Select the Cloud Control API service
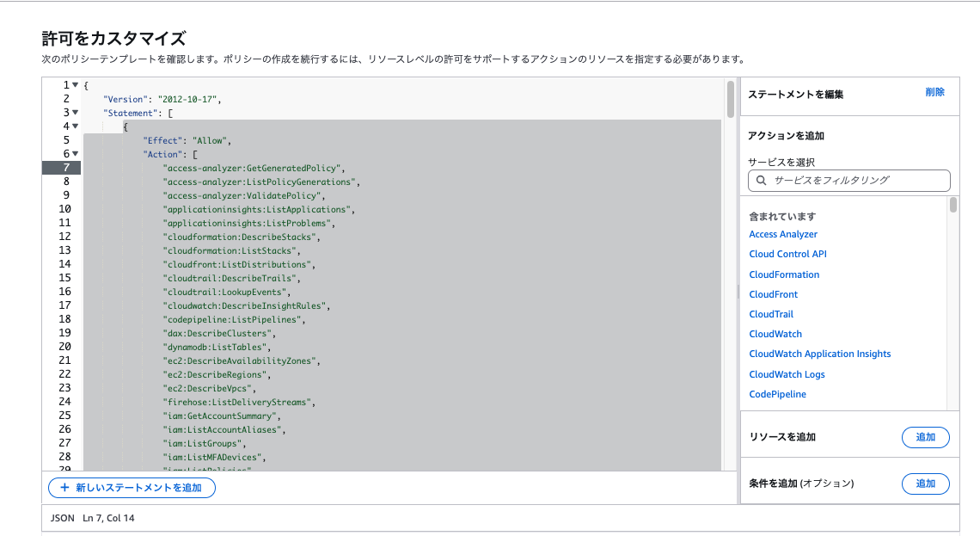Screen dimensions: 980x536 pos(787,254)
